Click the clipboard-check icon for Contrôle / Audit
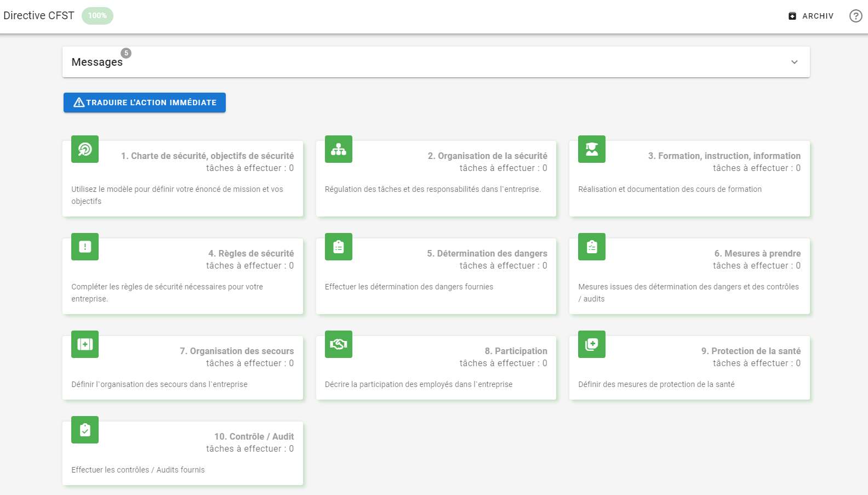 click(85, 430)
